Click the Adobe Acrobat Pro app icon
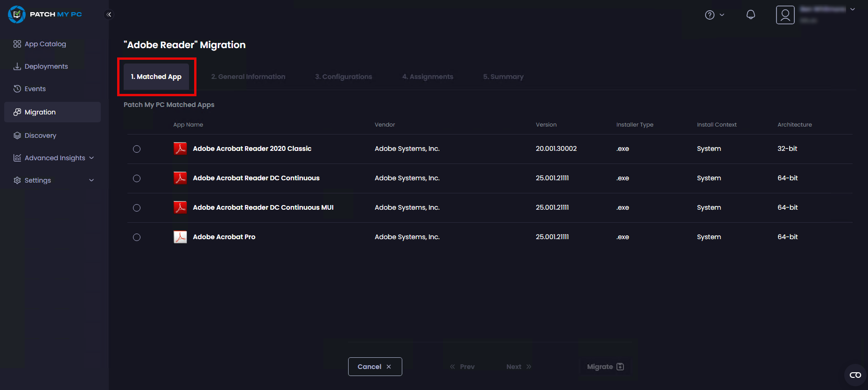The image size is (868, 390). pyautogui.click(x=180, y=237)
